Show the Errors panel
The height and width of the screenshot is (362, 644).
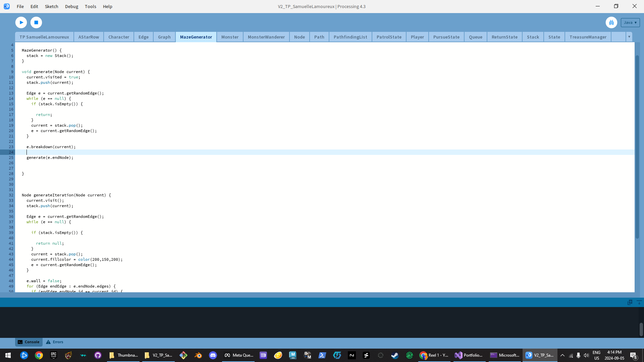tap(55, 342)
